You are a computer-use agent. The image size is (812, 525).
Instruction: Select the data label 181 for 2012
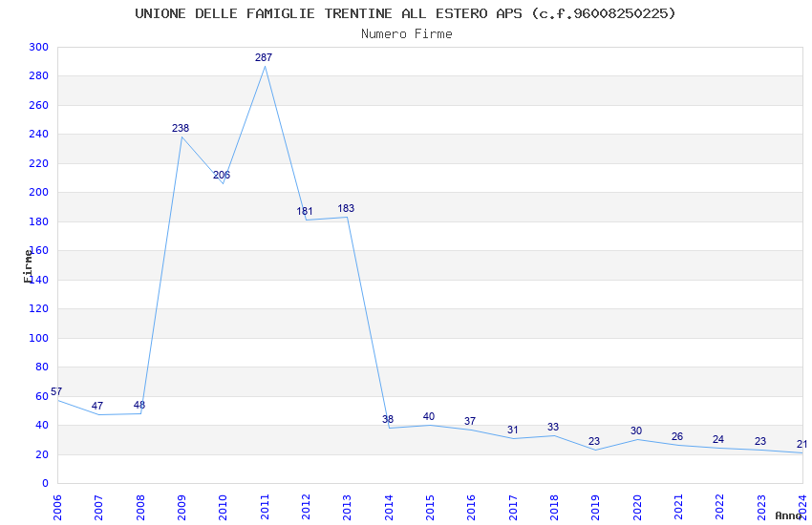pos(305,211)
